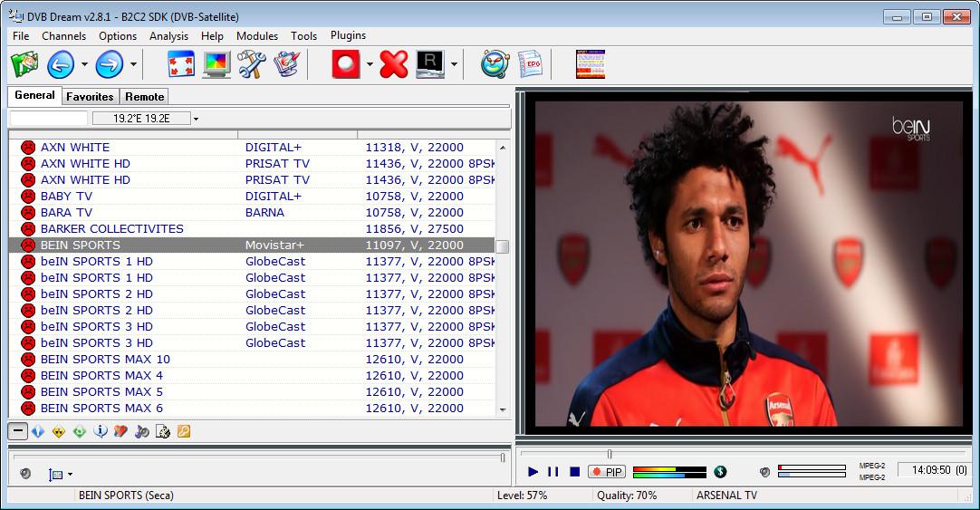Pause the video playback

pyautogui.click(x=553, y=472)
